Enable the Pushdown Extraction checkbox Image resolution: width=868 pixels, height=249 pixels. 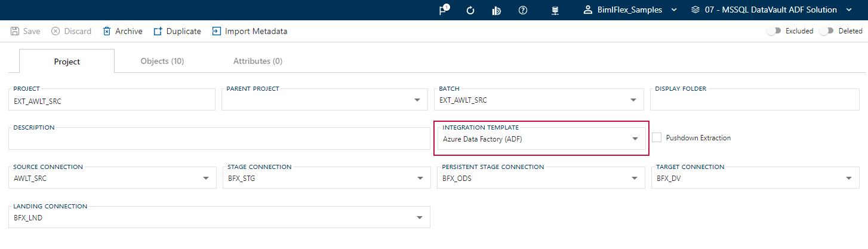657,138
